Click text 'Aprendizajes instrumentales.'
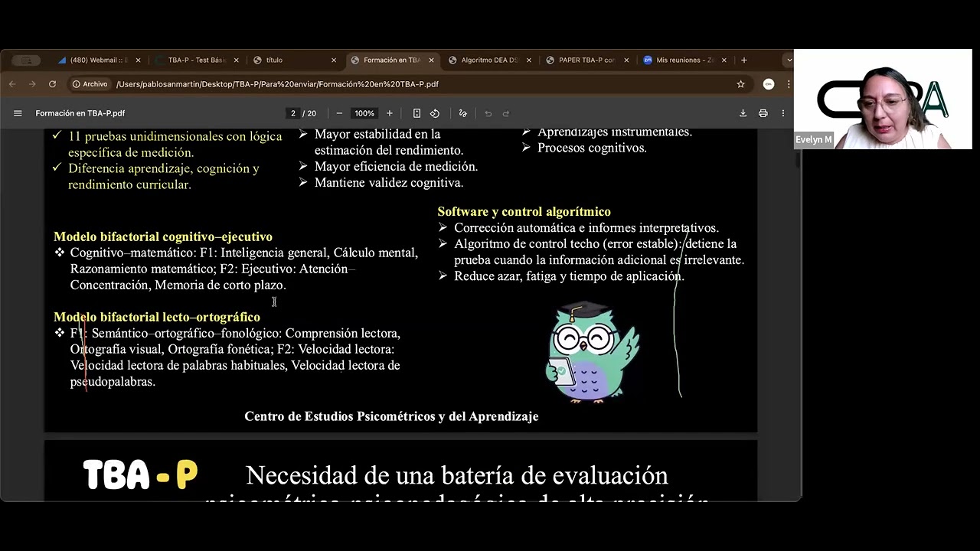This screenshot has height=551, width=980. coord(615,132)
